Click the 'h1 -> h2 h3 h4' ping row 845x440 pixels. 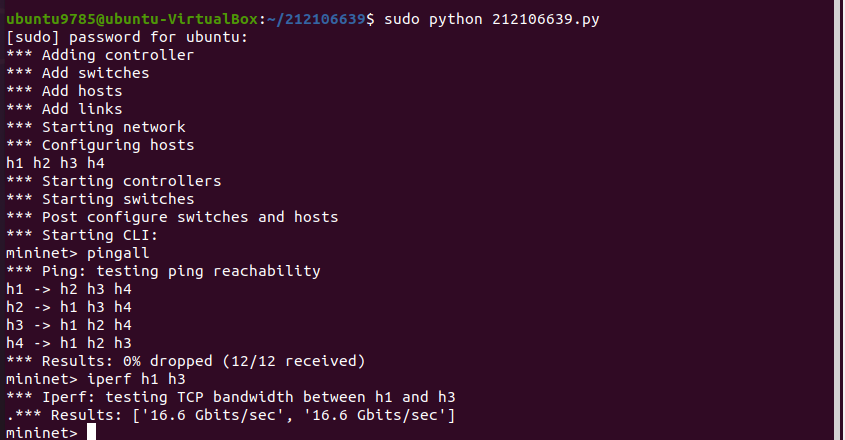(69, 289)
